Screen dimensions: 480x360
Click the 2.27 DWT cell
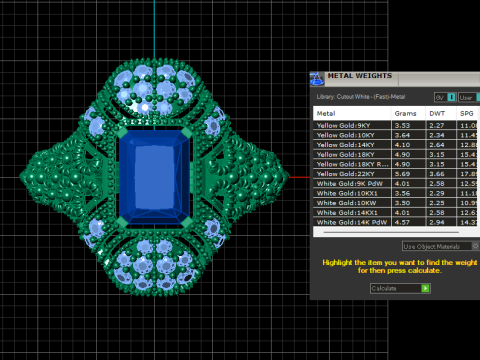click(x=441, y=125)
